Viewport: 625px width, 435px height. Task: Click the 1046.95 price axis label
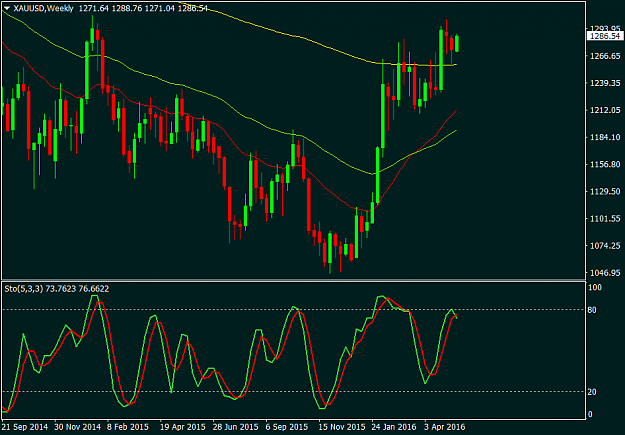tap(605, 273)
